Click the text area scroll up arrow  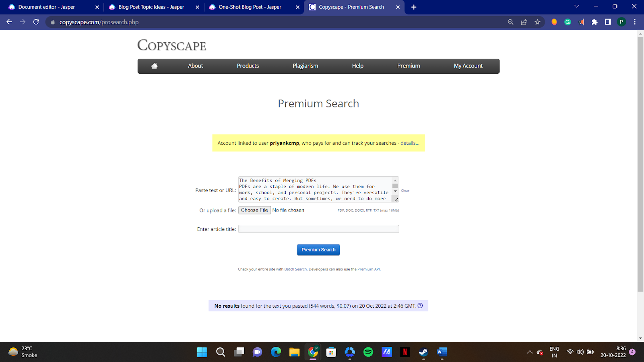coord(395,180)
